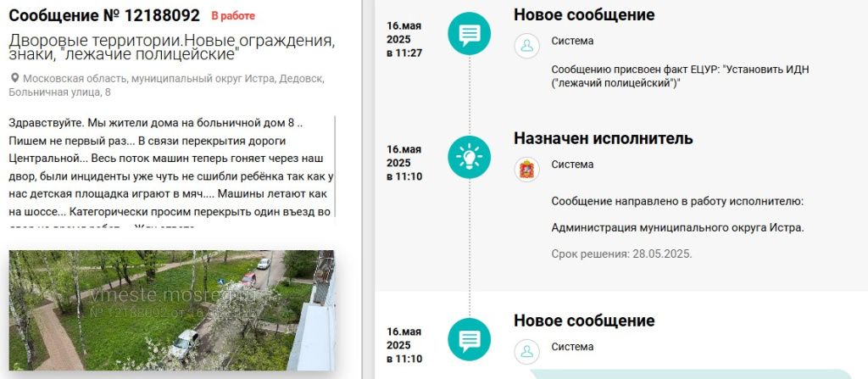
Task: Click the "Назначен исполнитель" heading
Action: pos(604,138)
